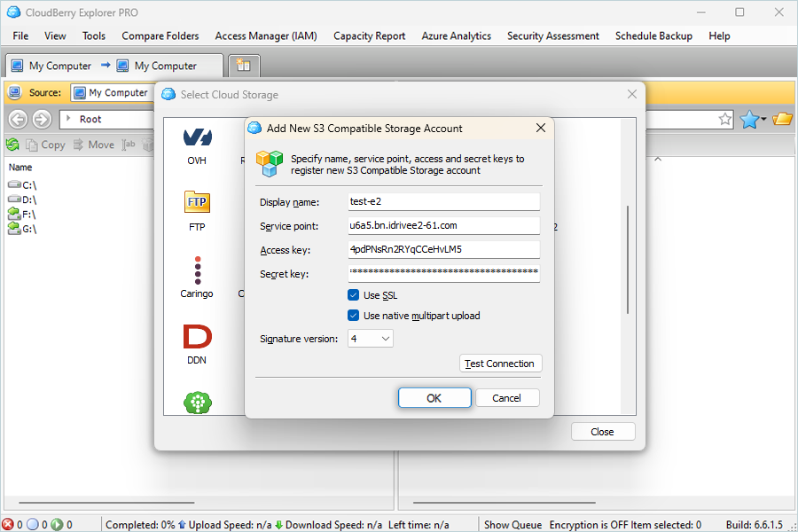This screenshot has width=798, height=532.
Task: Click the Test Connection button
Action: (x=500, y=364)
